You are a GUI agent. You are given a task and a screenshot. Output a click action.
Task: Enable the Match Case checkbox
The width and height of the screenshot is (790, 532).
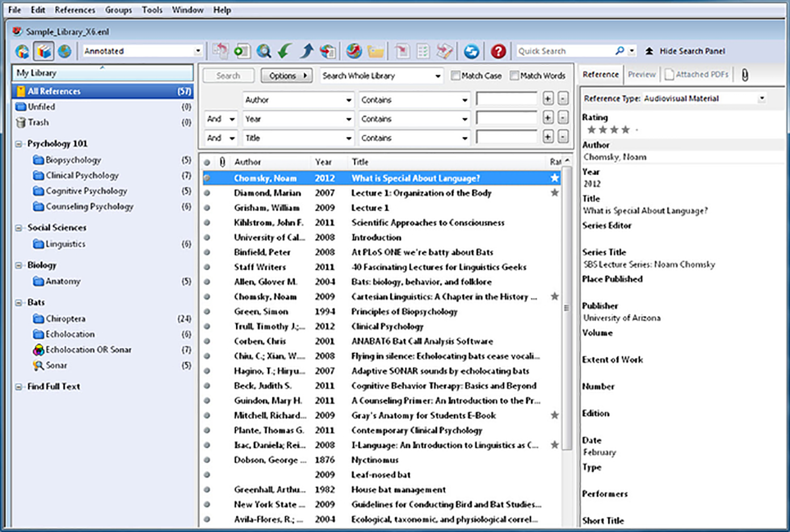coord(455,75)
